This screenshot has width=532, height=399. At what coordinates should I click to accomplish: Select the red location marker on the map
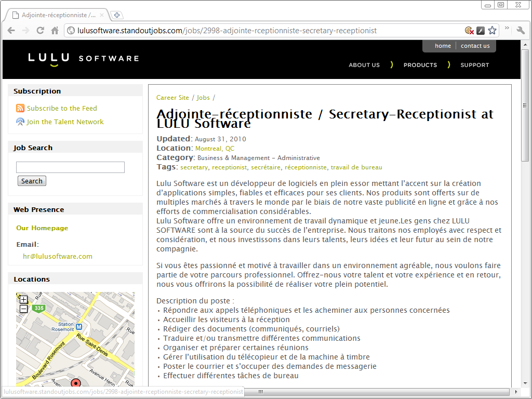pyautogui.click(x=76, y=382)
